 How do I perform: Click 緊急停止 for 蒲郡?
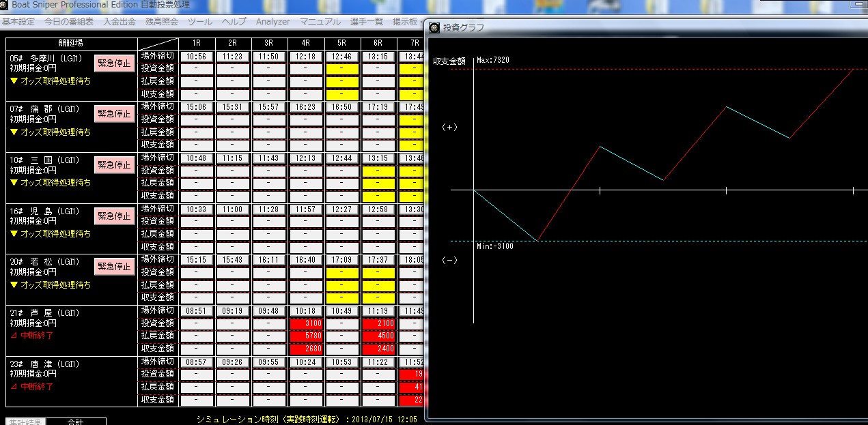[114, 114]
